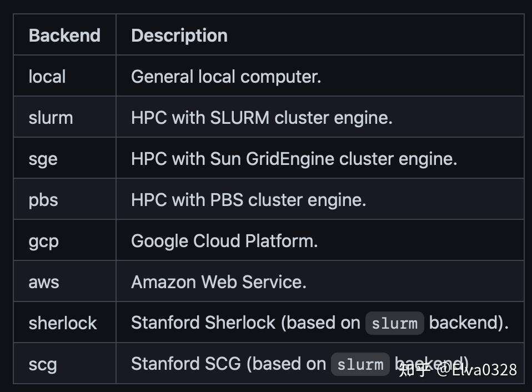
Task: Click the Description column header
Action: click(179, 36)
